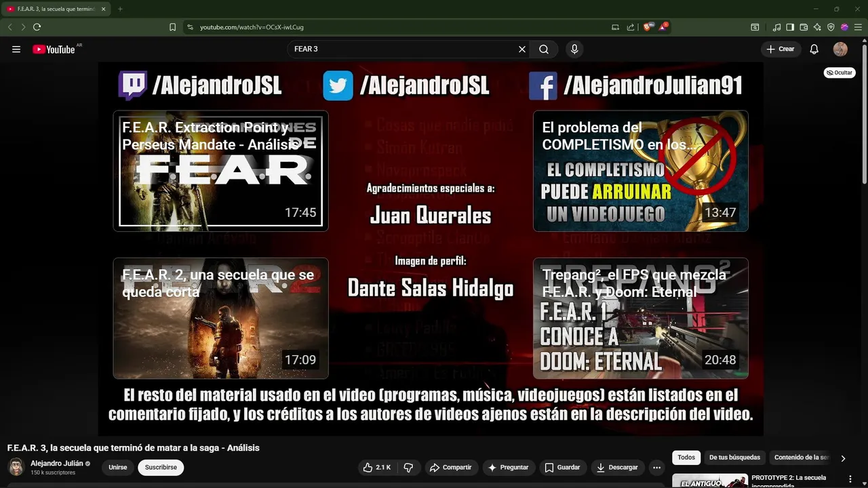
Task: Open PROTOTYPE 2 suggested video thumbnail
Action: click(710, 481)
